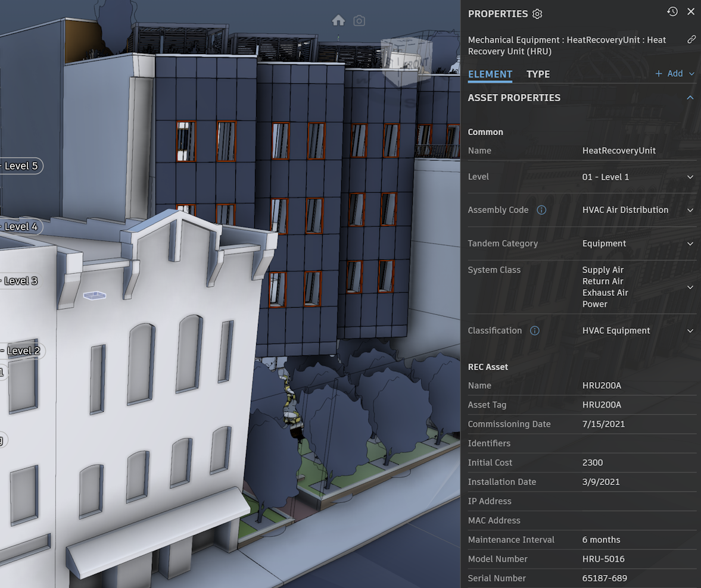Expand the System Class dropdown
Viewport: 701px width, 588px height.
click(690, 287)
